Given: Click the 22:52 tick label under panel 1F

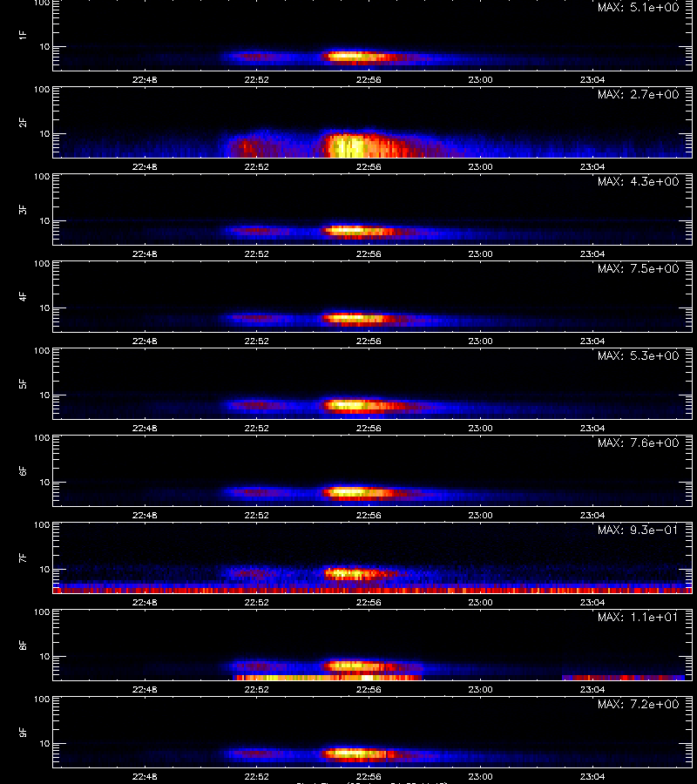Looking at the screenshot, I should click(256, 79).
